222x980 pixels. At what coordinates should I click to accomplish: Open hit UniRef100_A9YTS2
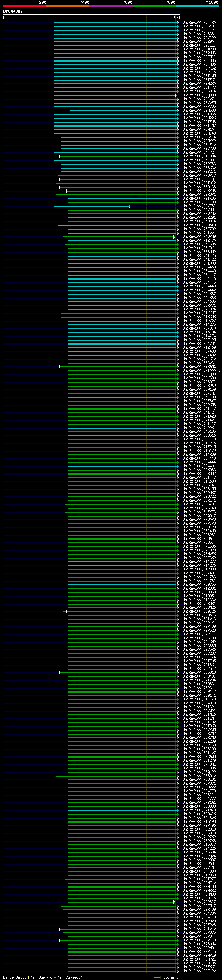(x=199, y=206)
